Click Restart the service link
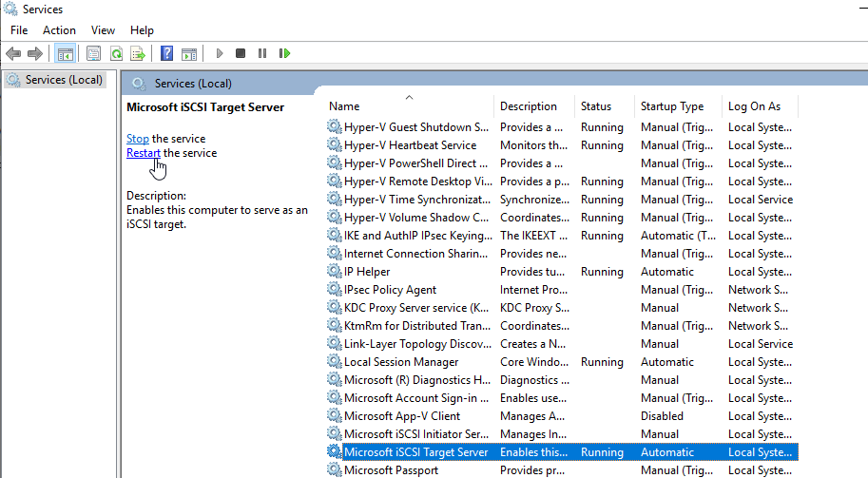The image size is (868, 478). click(144, 153)
